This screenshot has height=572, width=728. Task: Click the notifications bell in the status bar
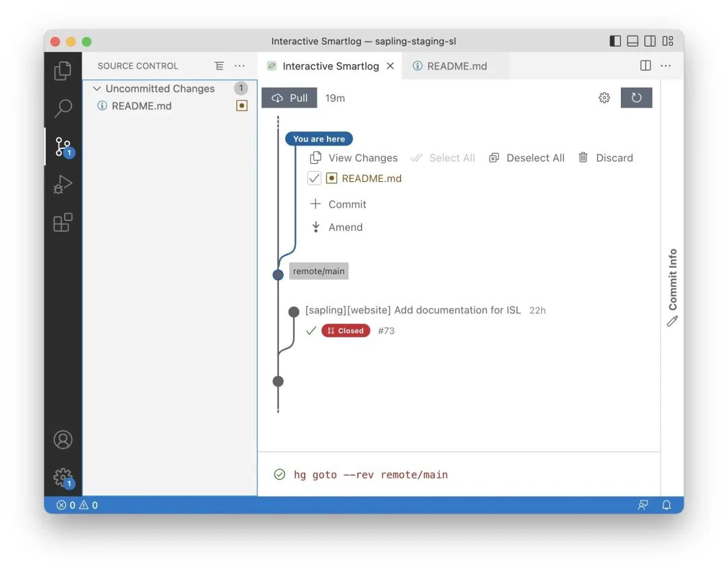667,504
